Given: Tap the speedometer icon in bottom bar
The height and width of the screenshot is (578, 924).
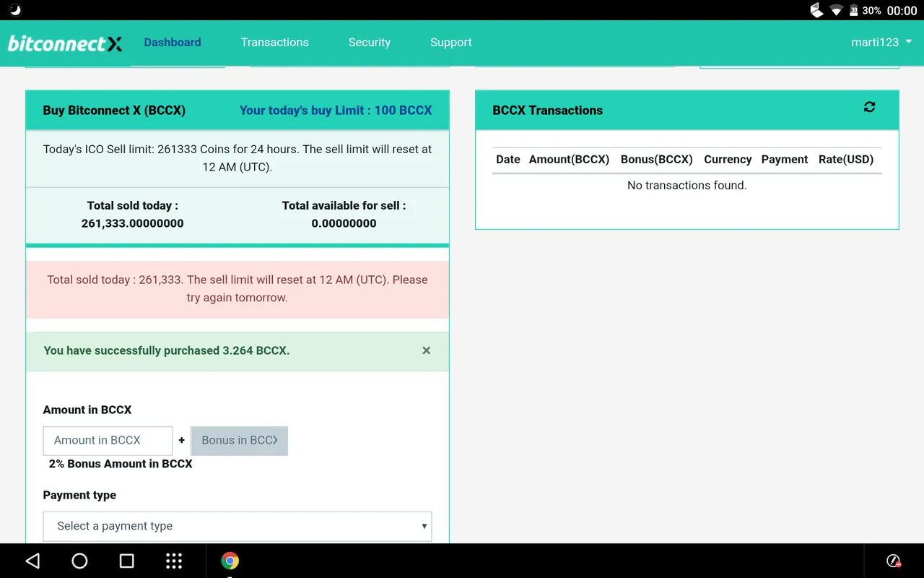Looking at the screenshot, I should tap(893, 561).
